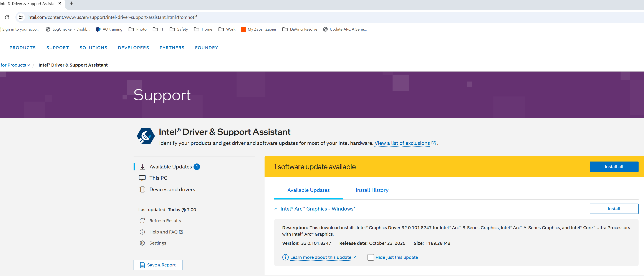Click the Install button for Arc Graphics
The height and width of the screenshot is (276, 644).
614,209
